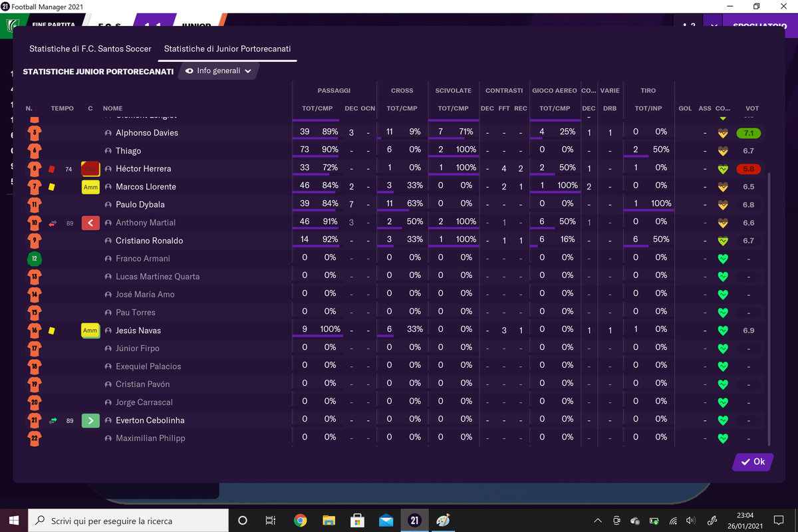This screenshot has width=798, height=532.
Task: Click the green heart icon for Jorge Carrascal
Action: 723,402
